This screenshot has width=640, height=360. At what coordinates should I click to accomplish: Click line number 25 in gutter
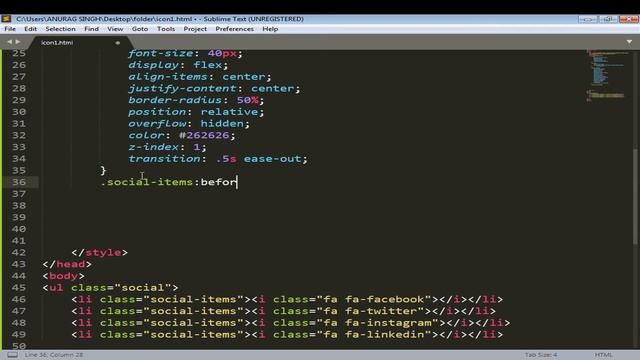(x=19, y=53)
